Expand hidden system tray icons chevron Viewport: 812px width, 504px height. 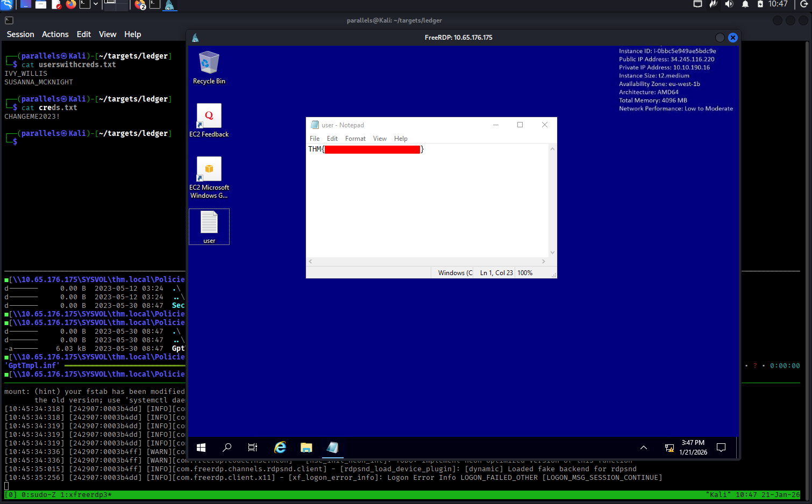(x=643, y=448)
